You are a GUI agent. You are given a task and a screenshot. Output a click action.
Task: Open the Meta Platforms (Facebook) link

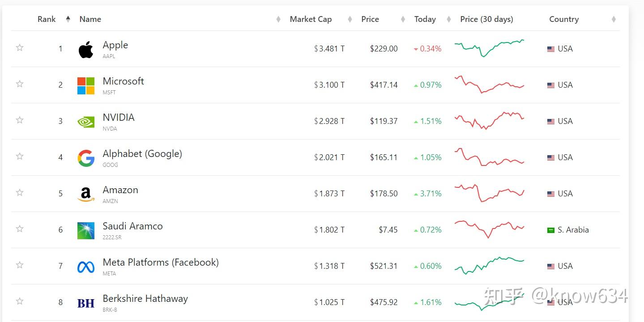pyautogui.click(x=161, y=263)
